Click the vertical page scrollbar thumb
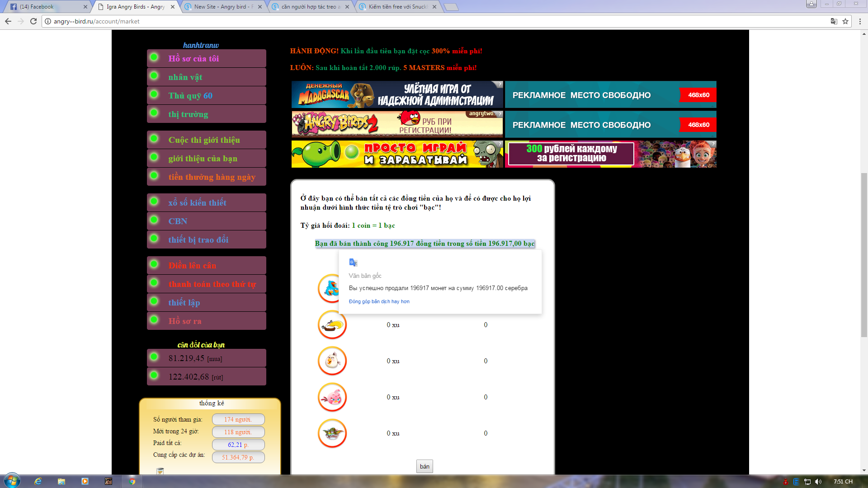868x488 pixels. tap(864, 255)
